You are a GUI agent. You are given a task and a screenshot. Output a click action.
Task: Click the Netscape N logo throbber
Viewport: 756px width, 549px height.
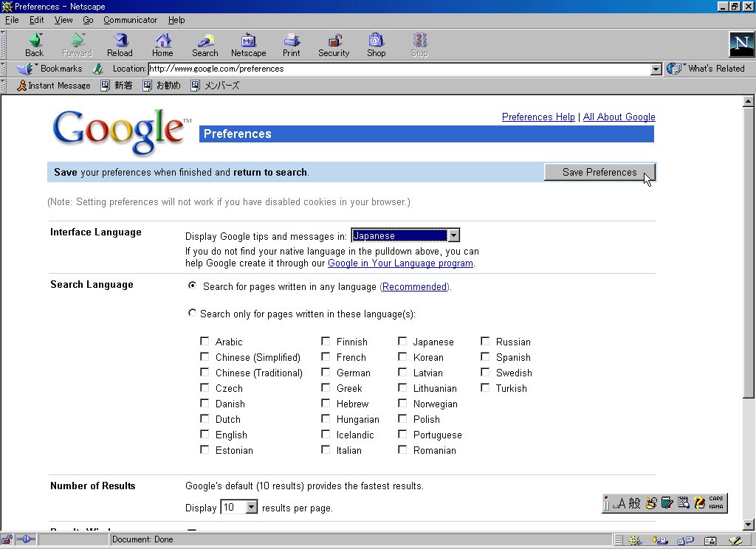pyautogui.click(x=741, y=44)
